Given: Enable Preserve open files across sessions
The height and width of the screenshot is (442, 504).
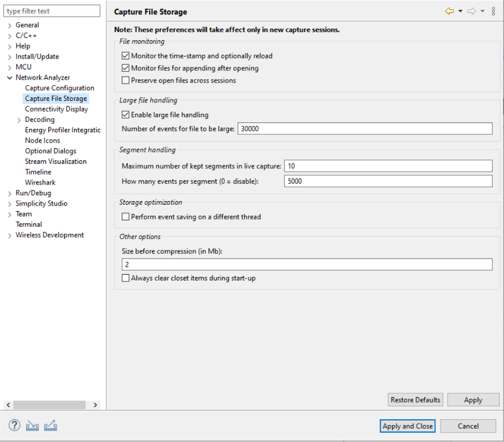Looking at the screenshot, I should [125, 79].
